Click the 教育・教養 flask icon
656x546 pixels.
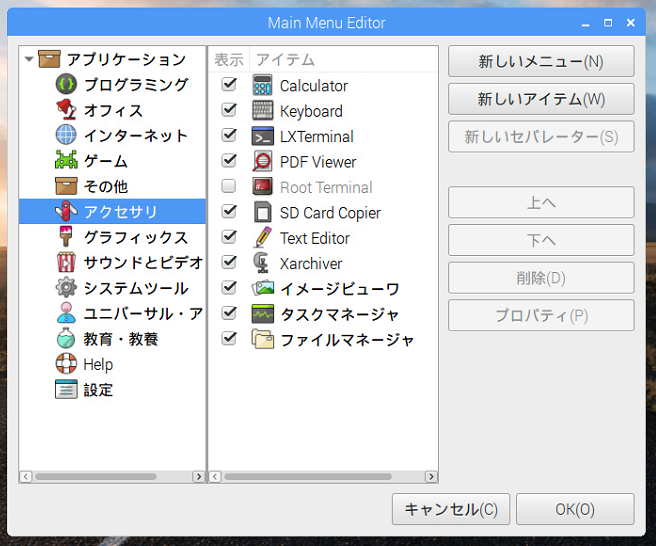coord(66,338)
